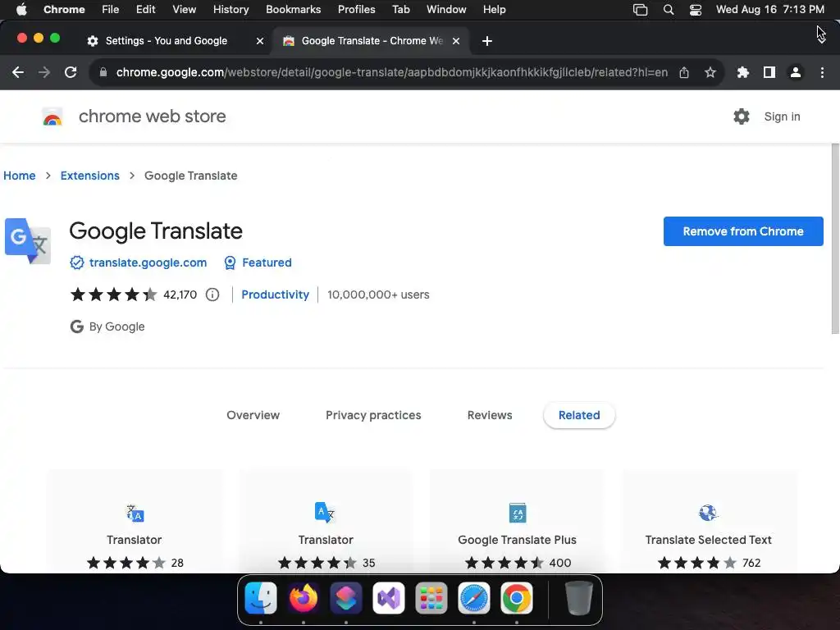Image resolution: width=840 pixels, height=630 pixels.
Task: Go to Home breadcrumb link
Action: pyautogui.click(x=20, y=176)
